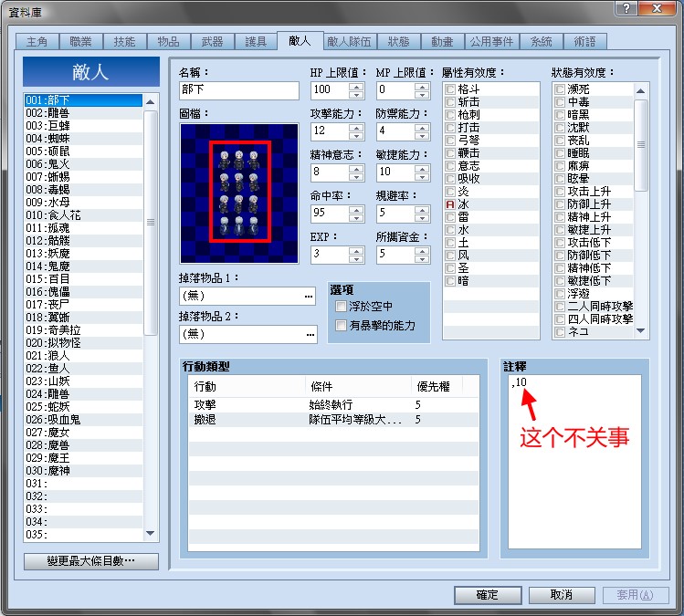
Task: Toggle the 濒死 state efficiency box
Action: pos(560,89)
